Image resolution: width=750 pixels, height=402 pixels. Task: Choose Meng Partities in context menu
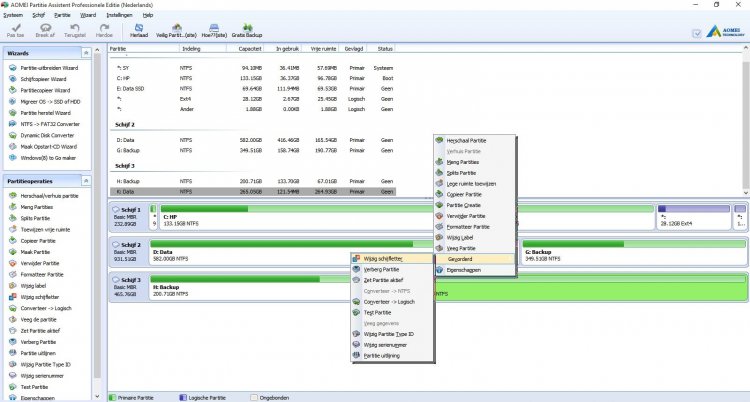(475, 162)
